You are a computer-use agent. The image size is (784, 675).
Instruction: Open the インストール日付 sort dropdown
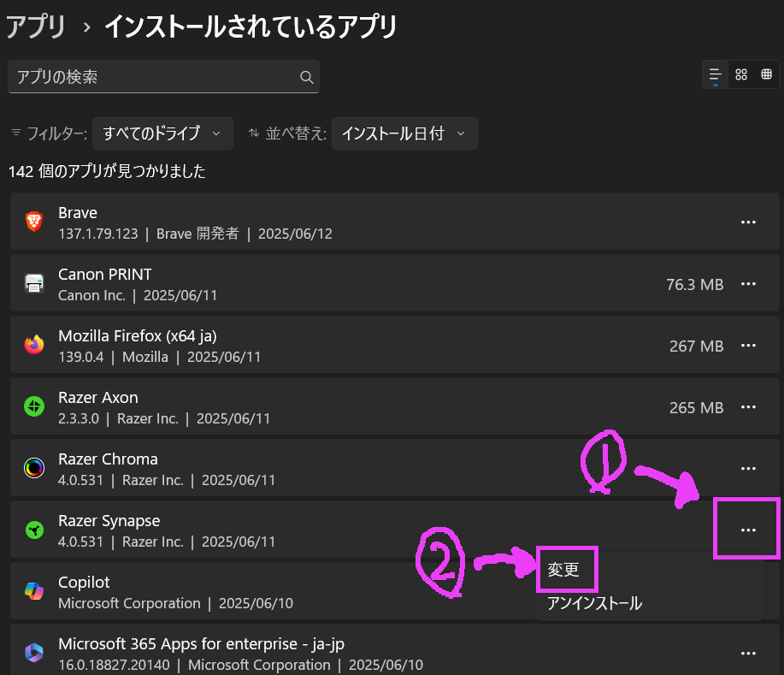(x=404, y=133)
